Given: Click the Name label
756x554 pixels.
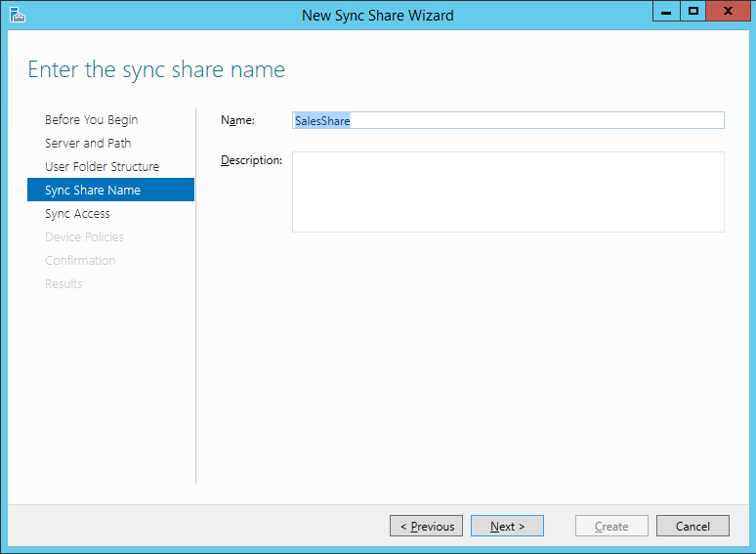Looking at the screenshot, I should point(237,120).
